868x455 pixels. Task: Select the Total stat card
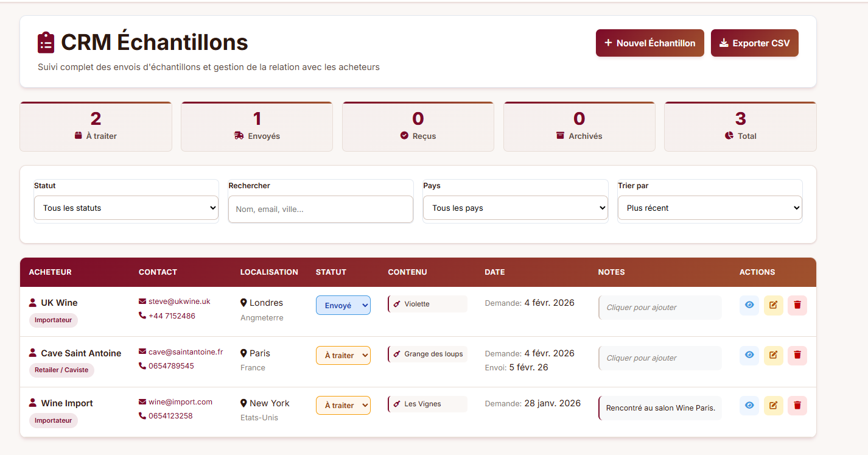[740, 126]
